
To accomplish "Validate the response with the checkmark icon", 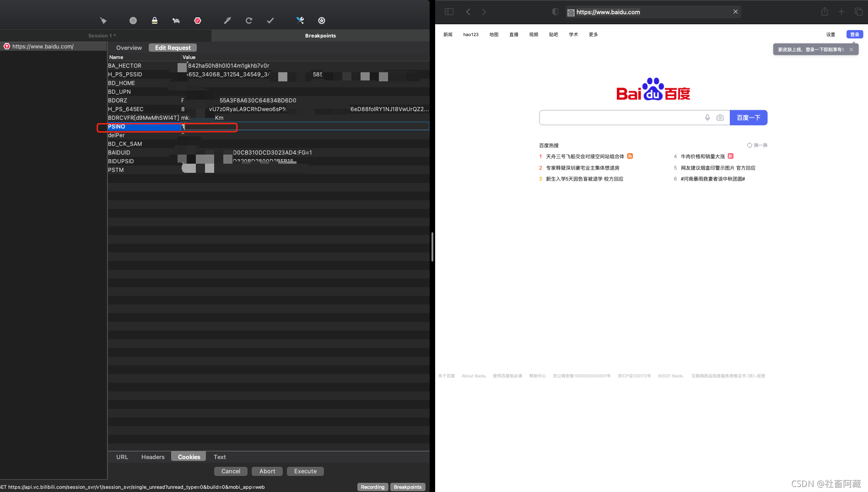I will pyautogui.click(x=270, y=21).
